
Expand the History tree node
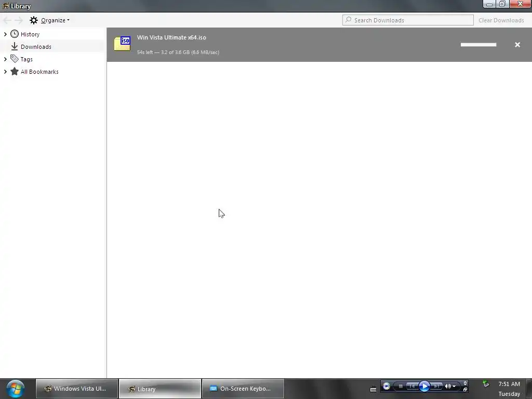pyautogui.click(x=5, y=34)
